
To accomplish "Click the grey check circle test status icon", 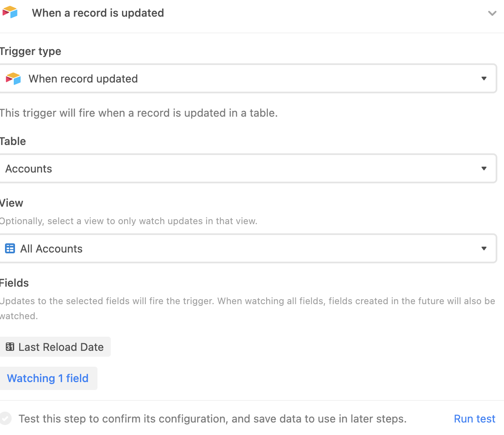I will coord(5,418).
